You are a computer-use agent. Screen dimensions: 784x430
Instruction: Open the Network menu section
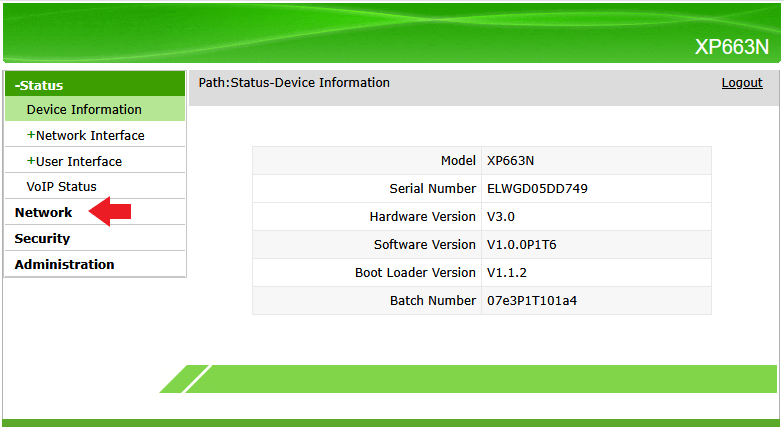(44, 212)
